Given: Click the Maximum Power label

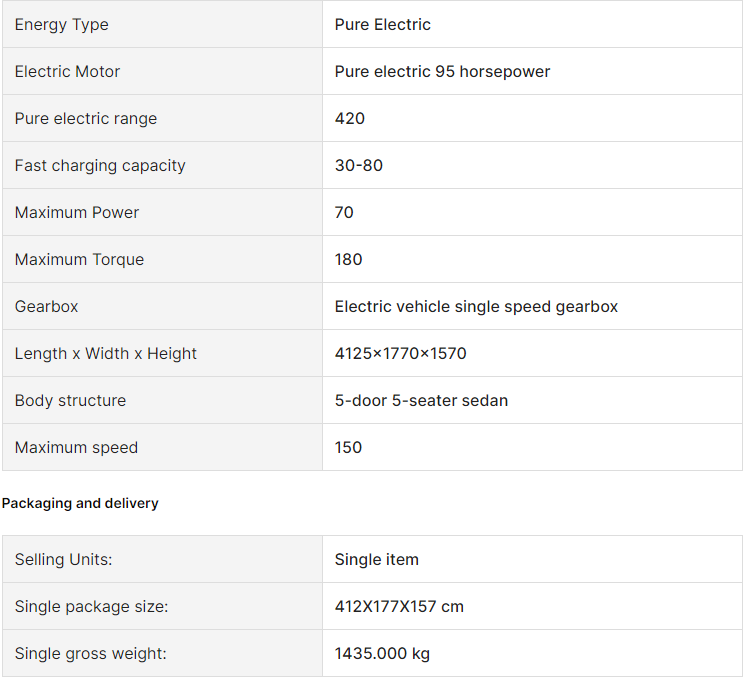Looking at the screenshot, I should 77,213.
